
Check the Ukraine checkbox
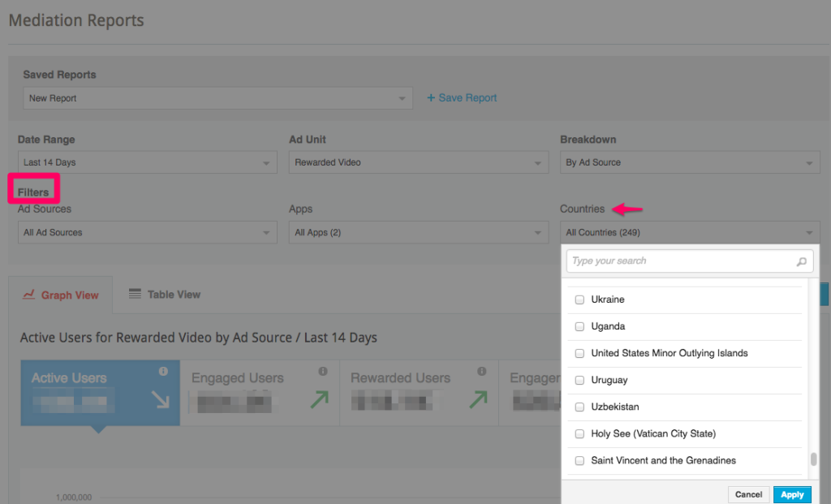579,299
